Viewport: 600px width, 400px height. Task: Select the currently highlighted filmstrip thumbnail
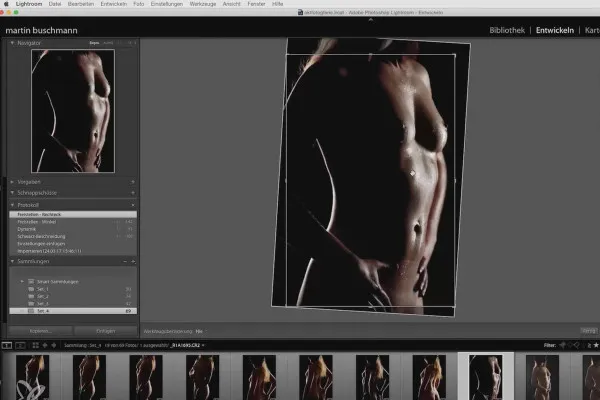click(486, 377)
